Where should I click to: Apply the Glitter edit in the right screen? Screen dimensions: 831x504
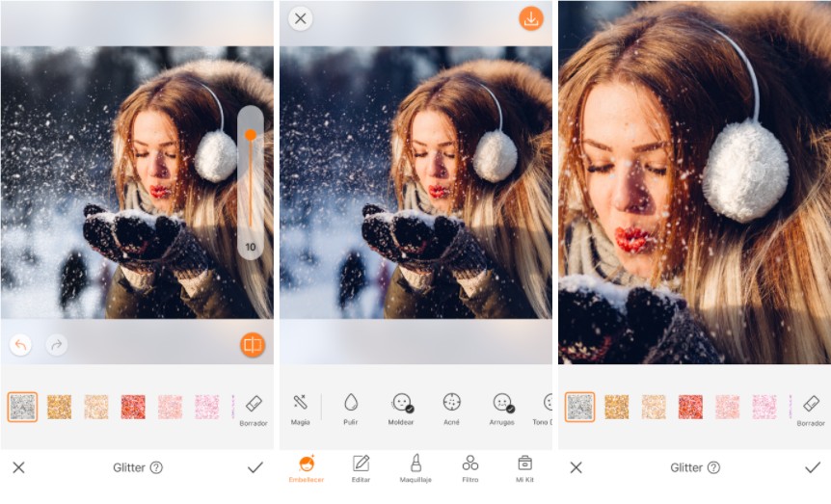pyautogui.click(x=813, y=467)
